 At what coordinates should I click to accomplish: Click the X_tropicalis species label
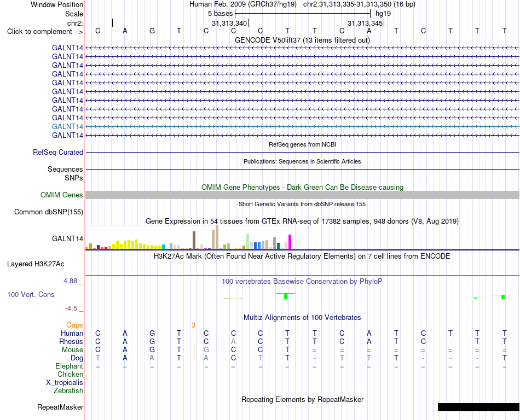[65, 383]
